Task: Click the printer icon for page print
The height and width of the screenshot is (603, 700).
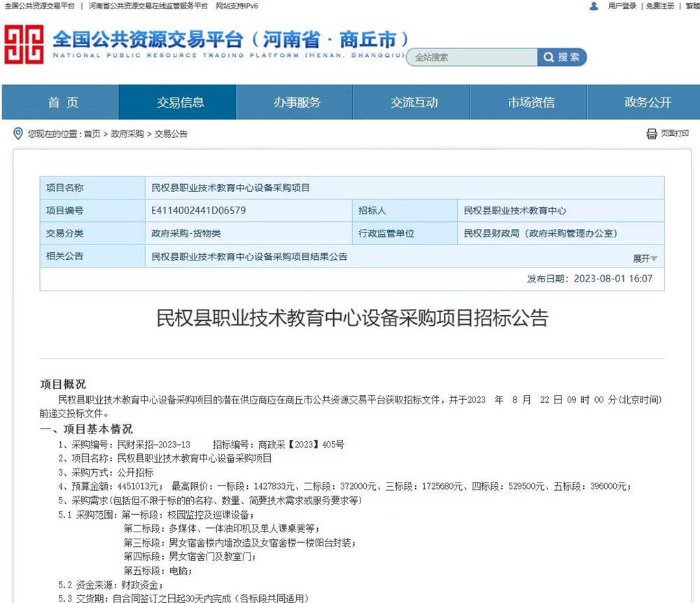Action: click(x=652, y=133)
